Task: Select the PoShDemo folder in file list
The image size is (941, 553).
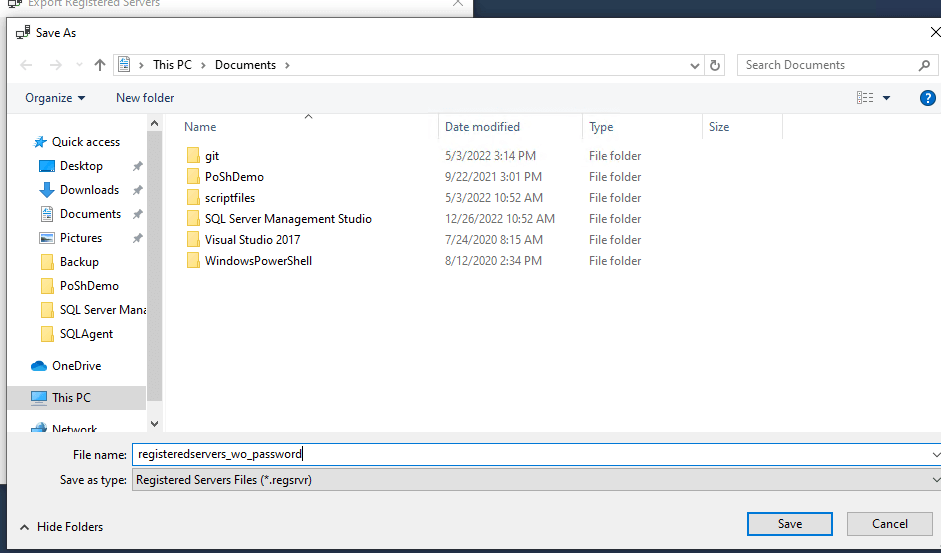Action: 234,177
